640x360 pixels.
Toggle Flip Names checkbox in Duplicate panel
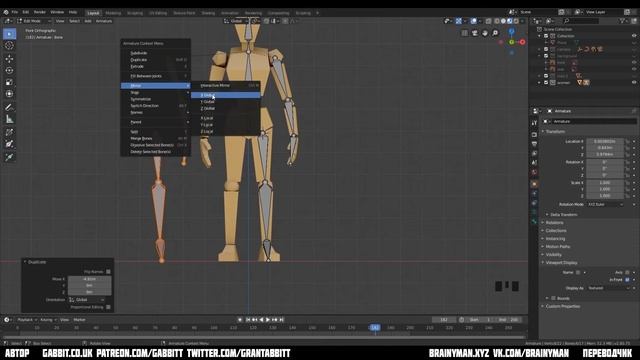click(108, 271)
